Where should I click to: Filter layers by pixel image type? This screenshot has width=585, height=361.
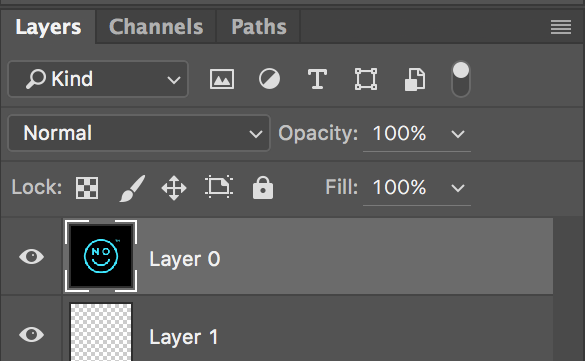coord(222,79)
